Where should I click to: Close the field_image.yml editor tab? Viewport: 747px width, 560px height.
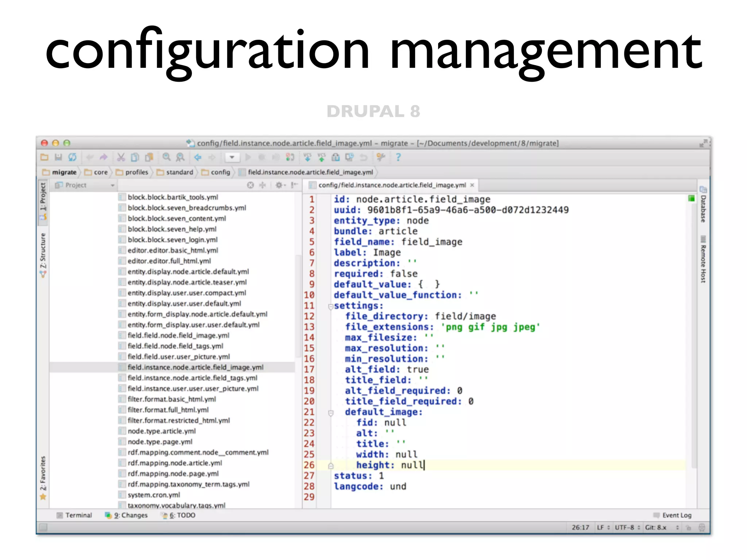pos(472,185)
